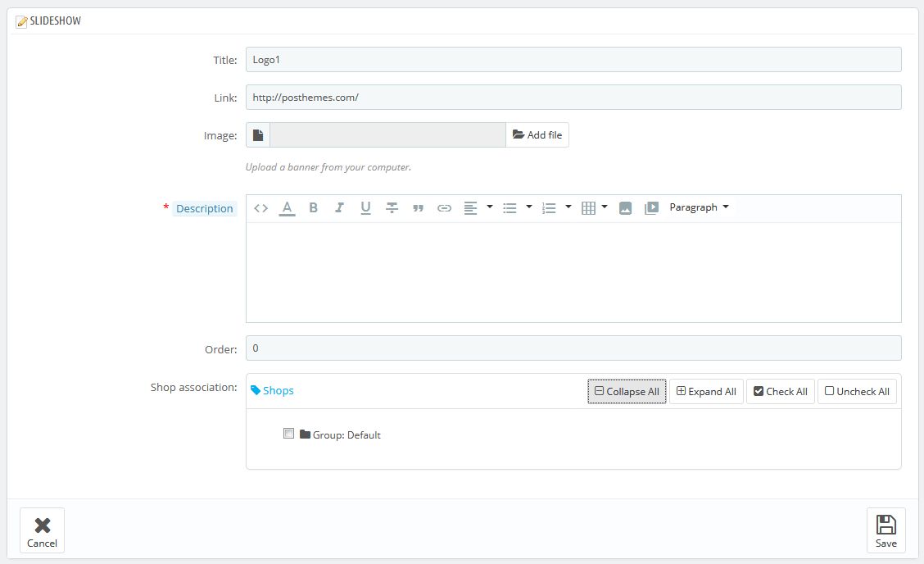Open the table insert dropdown
The width and height of the screenshot is (924, 564).
tap(604, 207)
